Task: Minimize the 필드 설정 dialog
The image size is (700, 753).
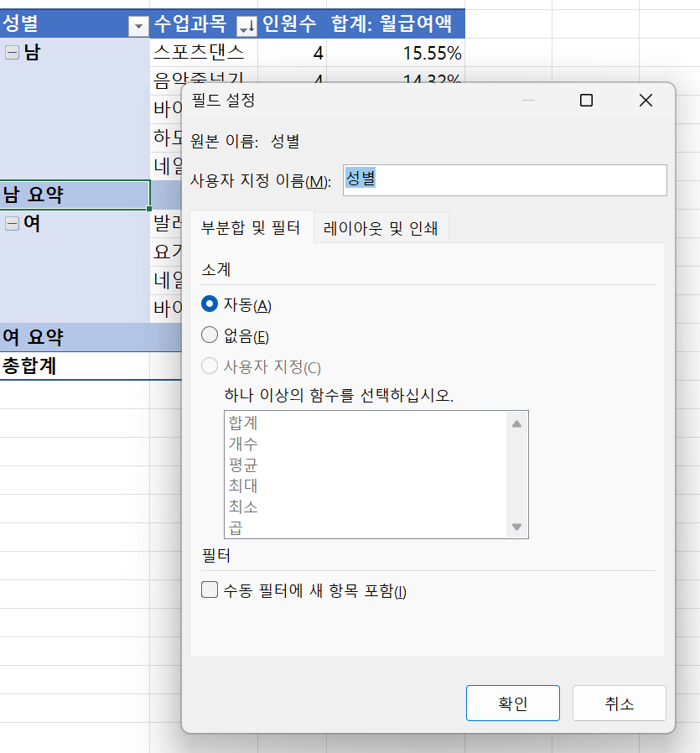Action: [x=528, y=101]
